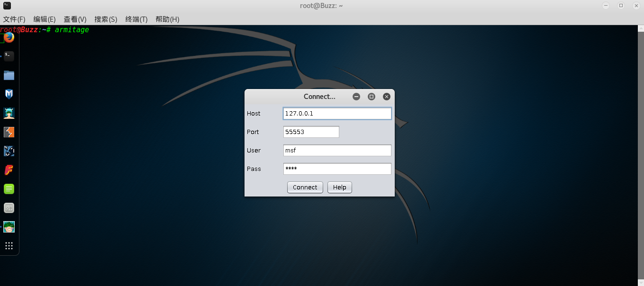Open the green notes dock icon
The width and height of the screenshot is (644, 286).
(9, 189)
